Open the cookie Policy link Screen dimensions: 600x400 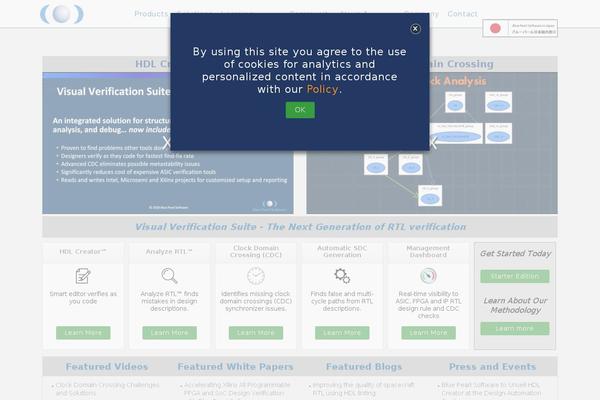(x=322, y=89)
